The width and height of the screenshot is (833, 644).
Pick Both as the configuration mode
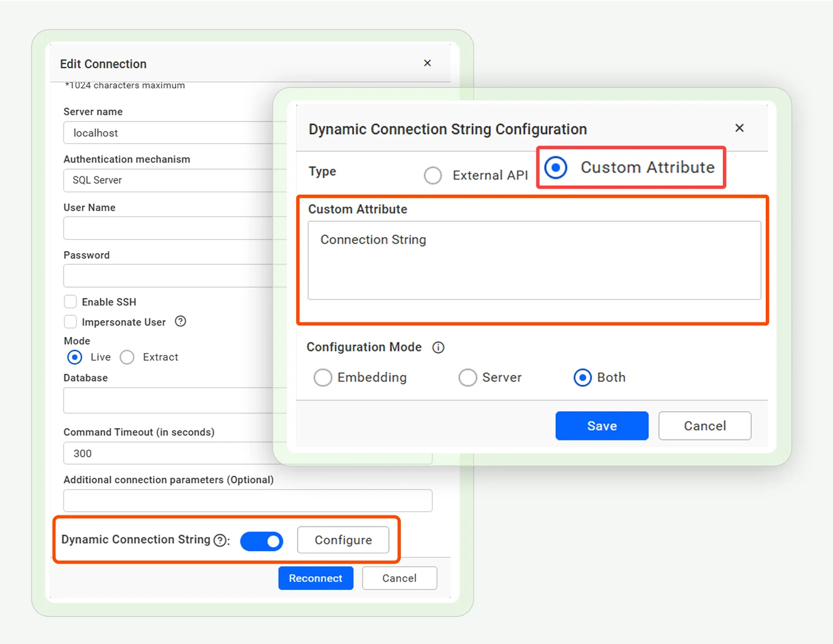click(582, 378)
